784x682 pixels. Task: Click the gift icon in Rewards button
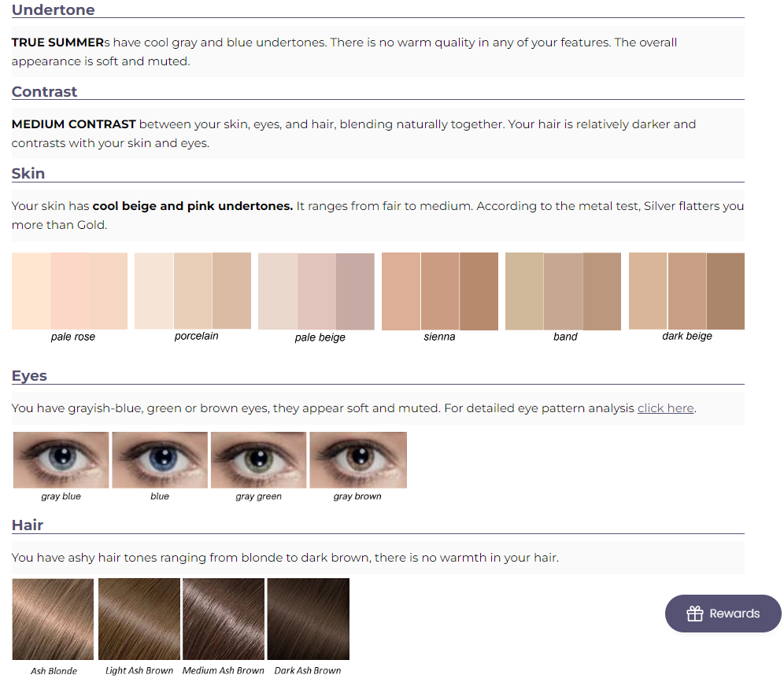pyautogui.click(x=694, y=614)
